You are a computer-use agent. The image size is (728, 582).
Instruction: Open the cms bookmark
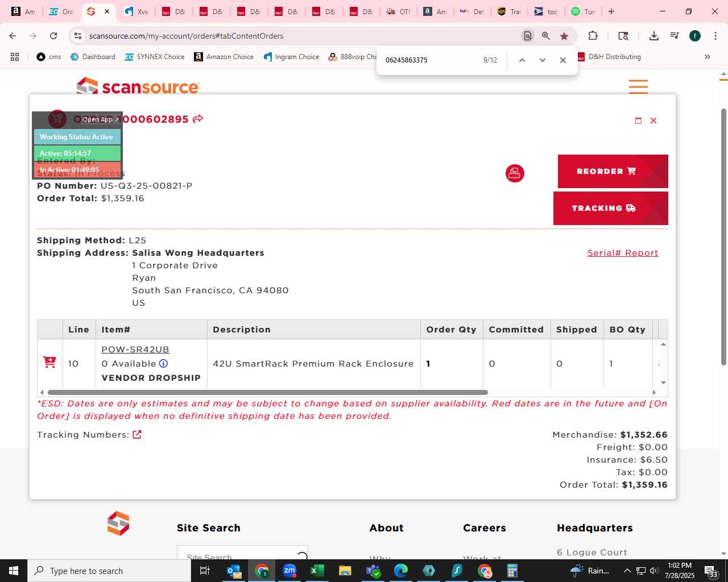[49, 57]
